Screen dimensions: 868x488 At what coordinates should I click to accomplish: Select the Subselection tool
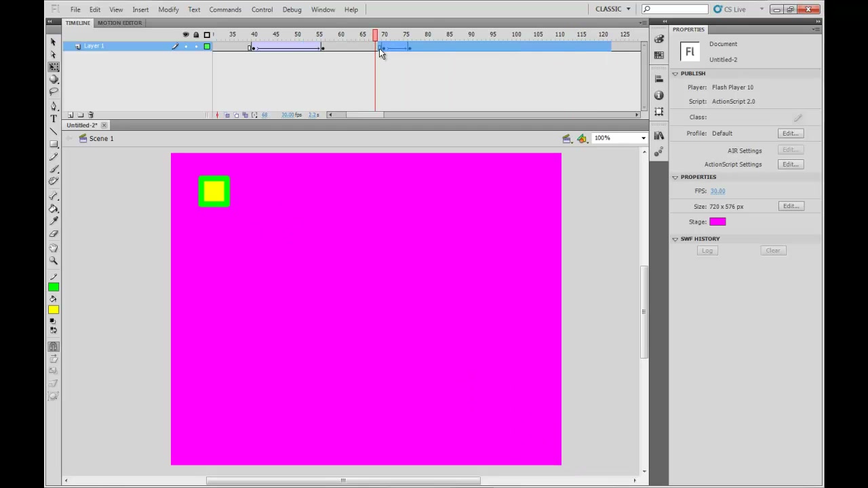pos(54,55)
